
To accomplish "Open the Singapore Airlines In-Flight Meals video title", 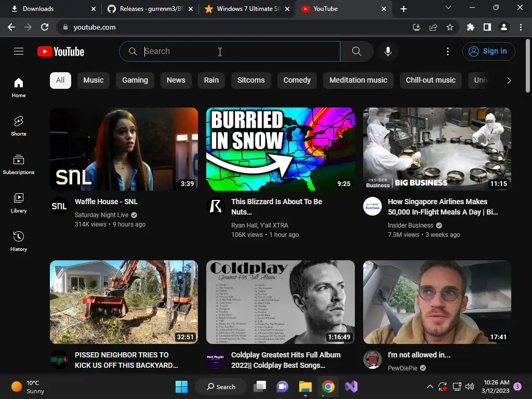I will point(443,207).
